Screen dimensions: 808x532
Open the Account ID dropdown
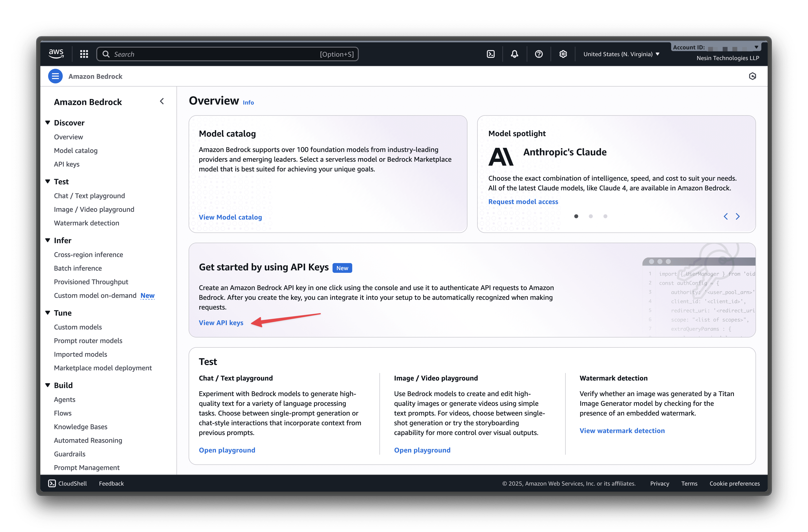(x=716, y=47)
